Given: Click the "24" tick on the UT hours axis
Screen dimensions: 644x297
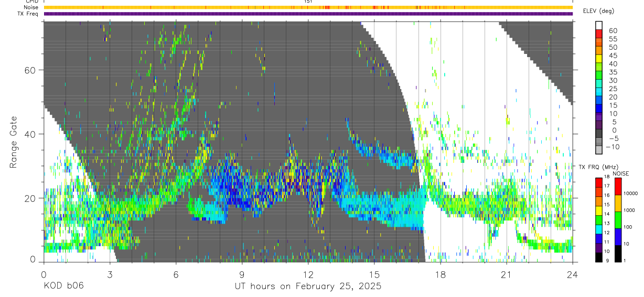Looking at the screenshot, I should pos(573,274).
